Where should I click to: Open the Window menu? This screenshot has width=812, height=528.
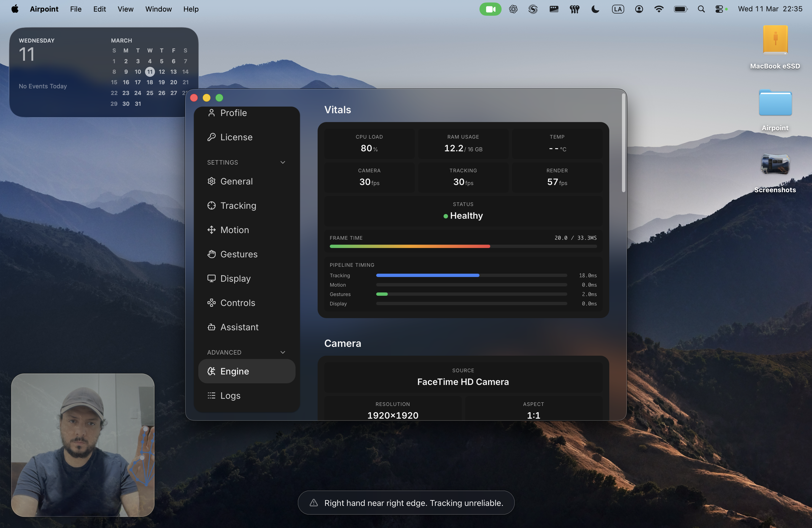tap(158, 9)
